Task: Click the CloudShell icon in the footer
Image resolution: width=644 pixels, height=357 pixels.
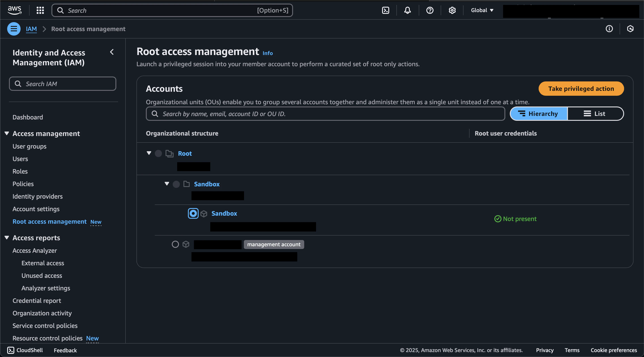Action: (x=11, y=350)
